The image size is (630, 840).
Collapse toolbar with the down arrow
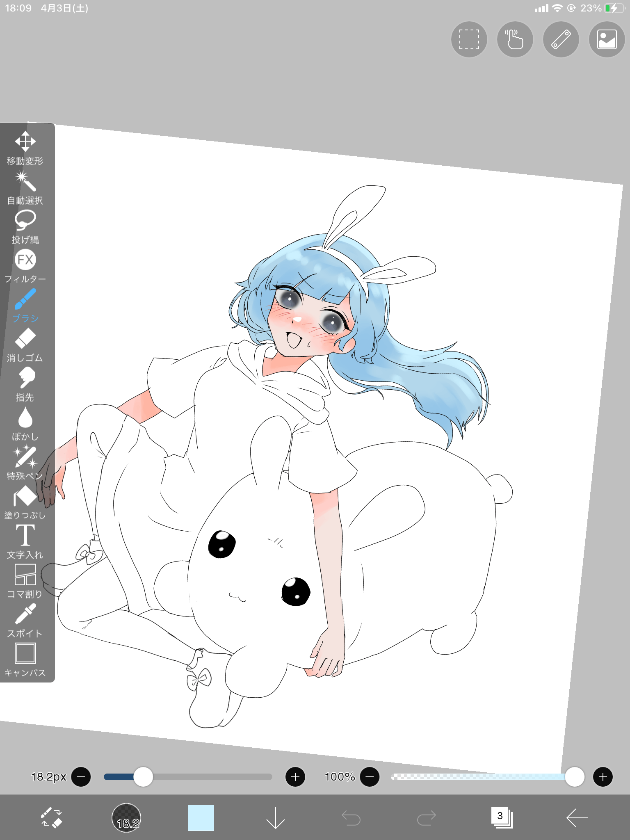275,817
